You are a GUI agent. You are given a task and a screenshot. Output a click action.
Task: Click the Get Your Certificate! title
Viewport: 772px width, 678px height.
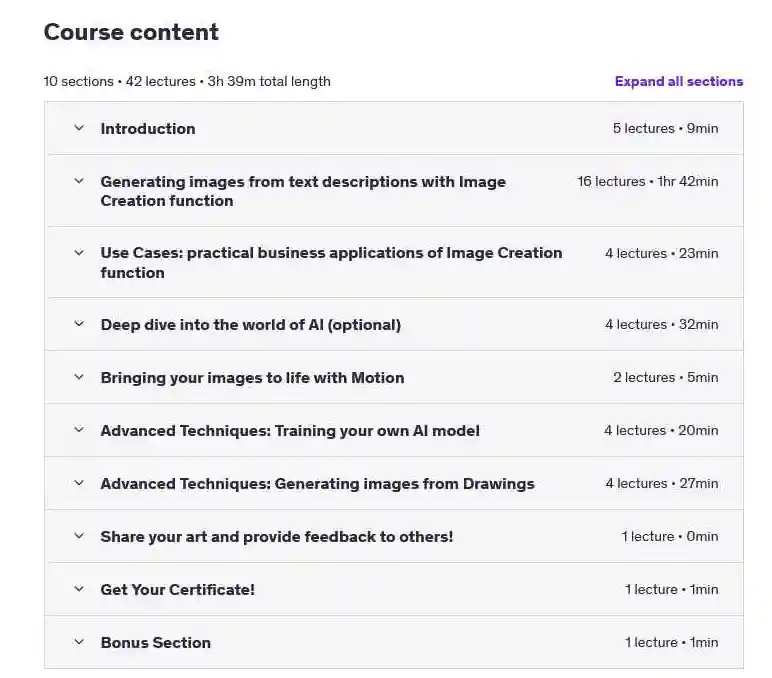178,589
